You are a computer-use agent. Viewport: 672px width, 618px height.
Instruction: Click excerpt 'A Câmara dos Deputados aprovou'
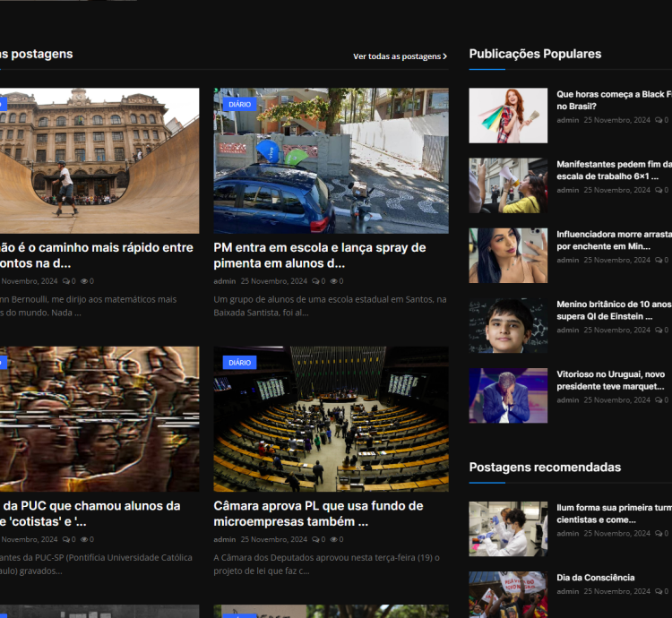pos(326,564)
